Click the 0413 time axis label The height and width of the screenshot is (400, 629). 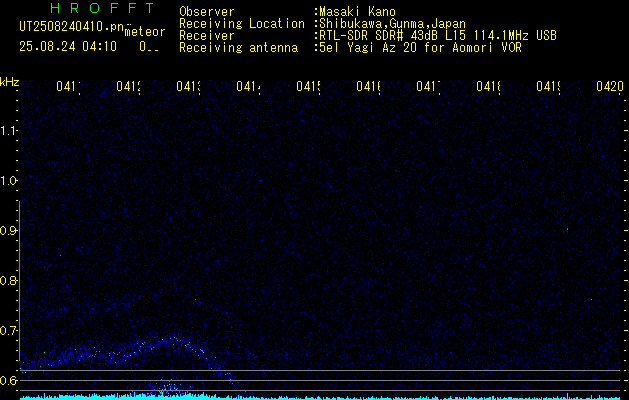[189, 86]
